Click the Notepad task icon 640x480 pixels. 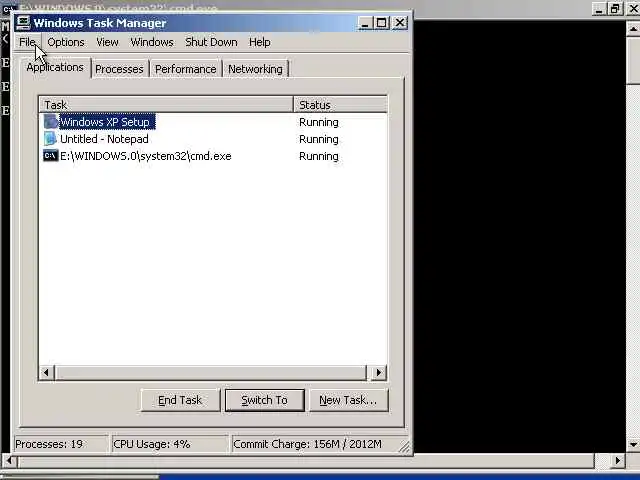pos(50,139)
